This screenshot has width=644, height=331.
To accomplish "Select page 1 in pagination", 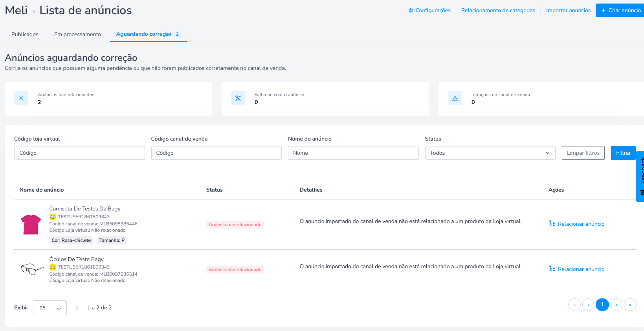I will click(602, 305).
